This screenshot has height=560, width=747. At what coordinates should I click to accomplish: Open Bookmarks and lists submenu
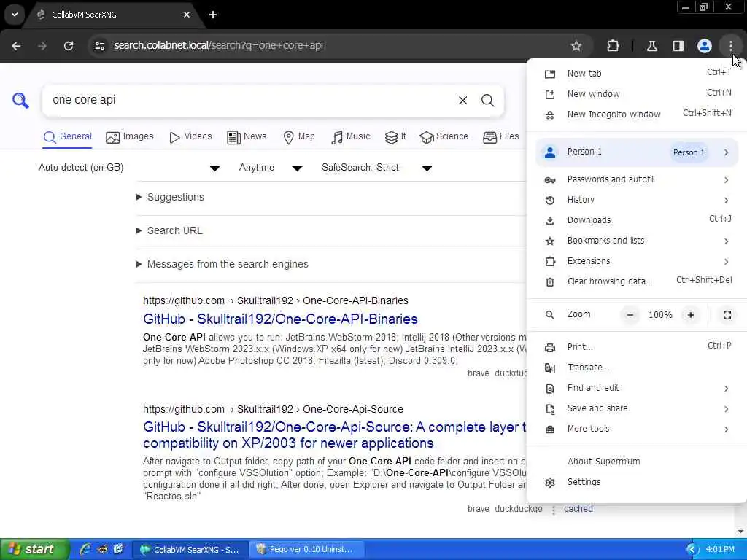point(637,241)
